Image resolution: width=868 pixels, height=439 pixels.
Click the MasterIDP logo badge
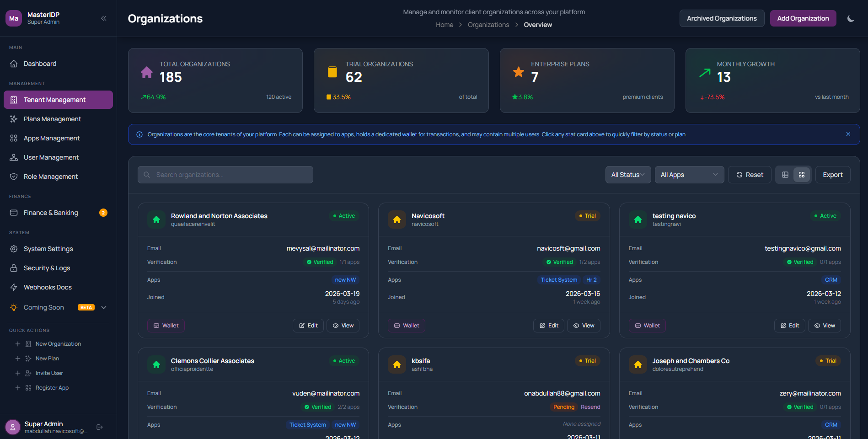14,18
